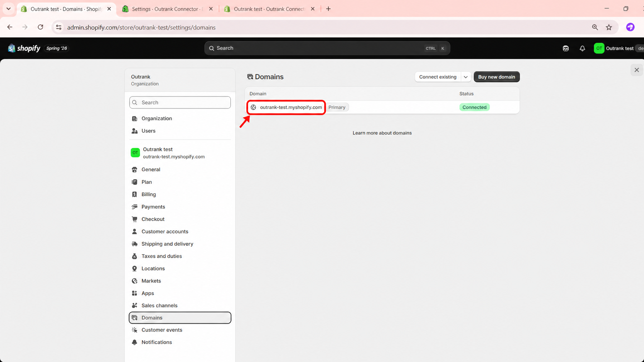Click the Domain column header

(x=258, y=94)
